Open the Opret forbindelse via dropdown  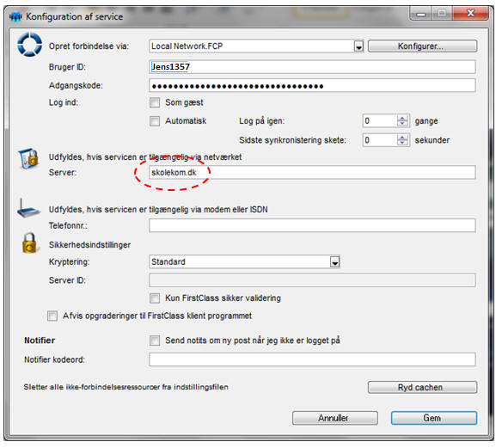[x=358, y=46]
